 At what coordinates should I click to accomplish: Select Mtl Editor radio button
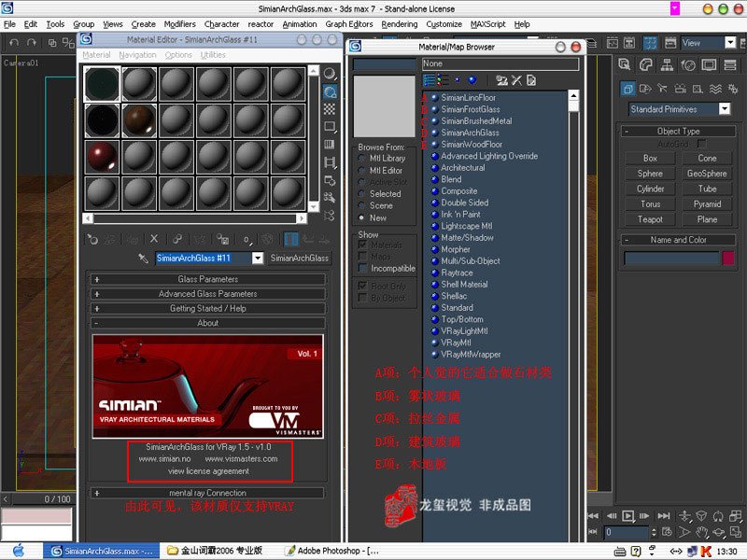coord(361,171)
